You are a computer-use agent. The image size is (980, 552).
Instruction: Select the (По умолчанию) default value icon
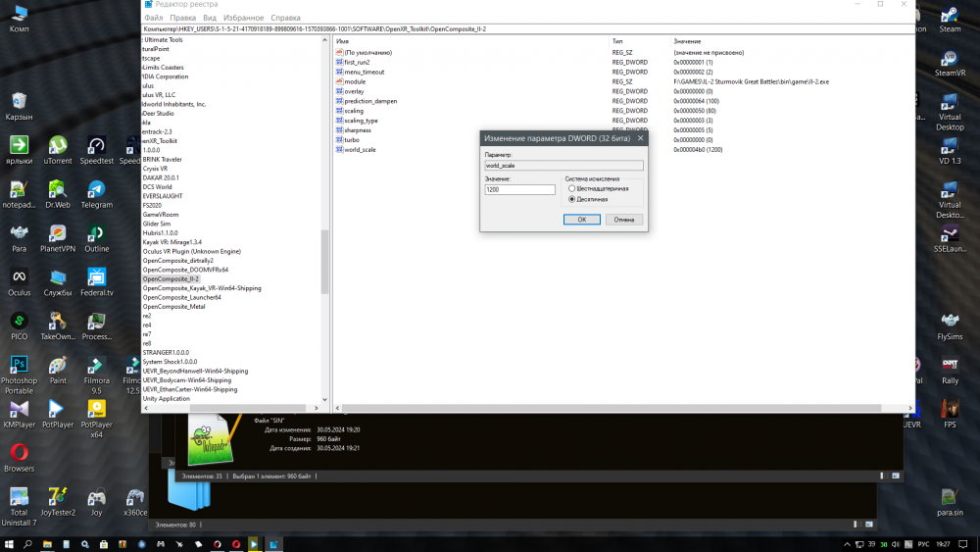point(339,53)
